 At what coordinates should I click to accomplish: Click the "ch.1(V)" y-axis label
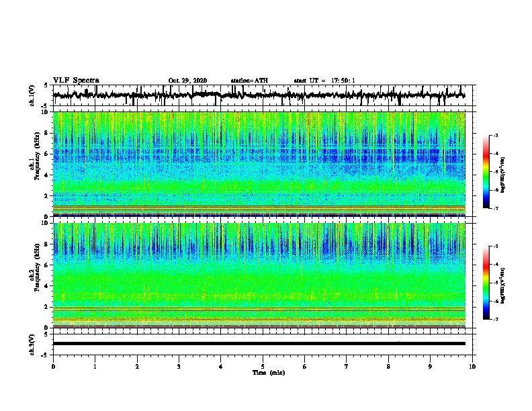[x=32, y=95]
